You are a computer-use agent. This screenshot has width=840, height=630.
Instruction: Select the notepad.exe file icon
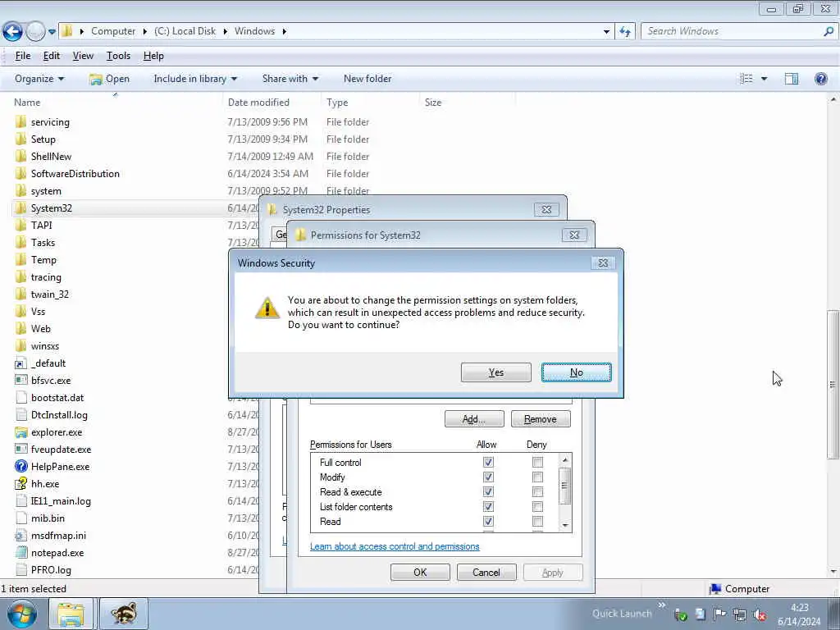pyautogui.click(x=21, y=552)
